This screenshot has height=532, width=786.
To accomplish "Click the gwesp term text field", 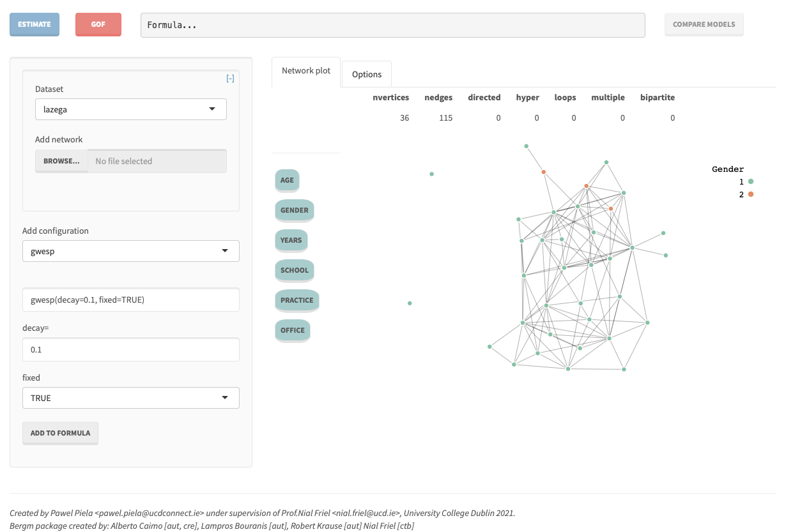I will [131, 300].
